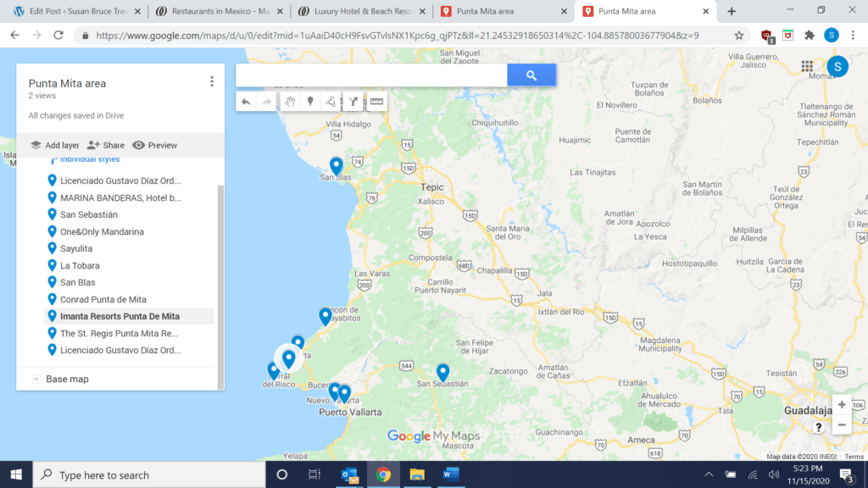Select the measure distances ruler tool
This screenshot has height=488, width=868.
(x=376, y=102)
